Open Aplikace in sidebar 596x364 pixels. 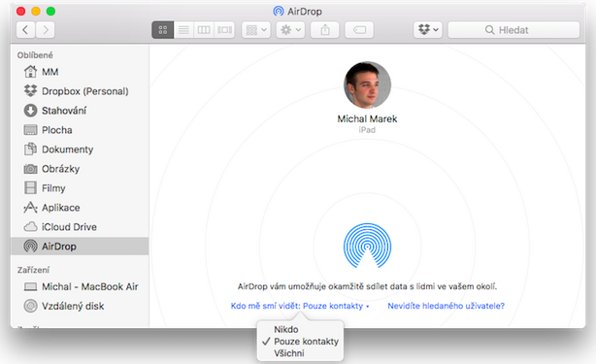tap(80, 208)
